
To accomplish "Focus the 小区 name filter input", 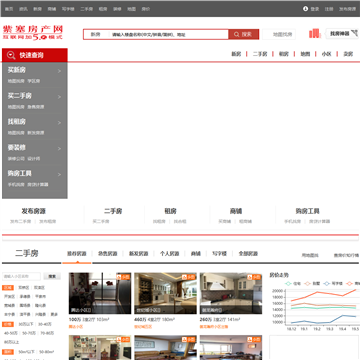I will tap(22, 276).
